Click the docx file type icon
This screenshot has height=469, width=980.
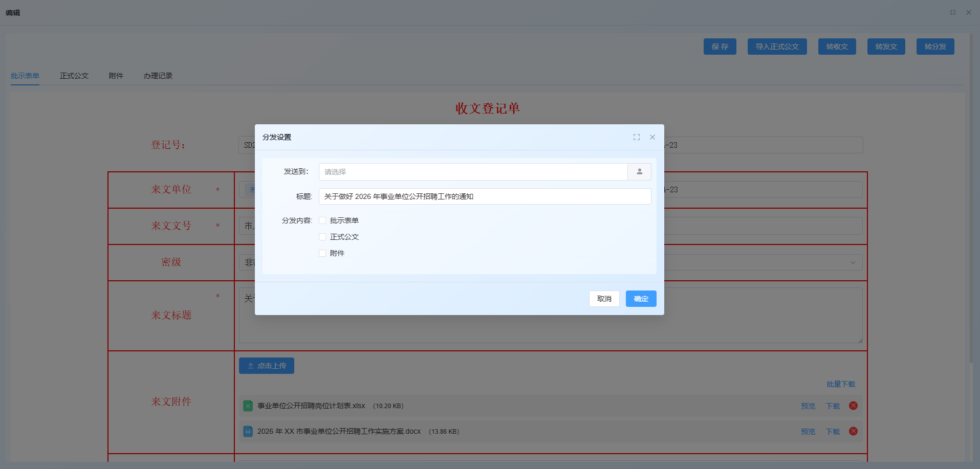pyautogui.click(x=248, y=431)
